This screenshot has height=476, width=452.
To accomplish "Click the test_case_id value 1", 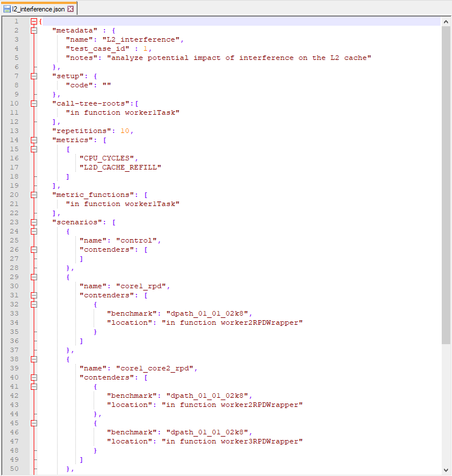I will (145, 49).
